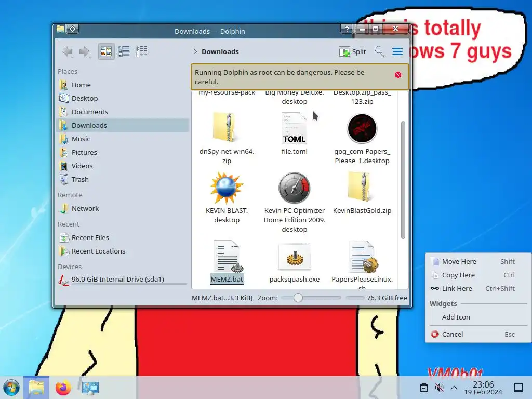Open the system settings taskbar icon

point(90,388)
